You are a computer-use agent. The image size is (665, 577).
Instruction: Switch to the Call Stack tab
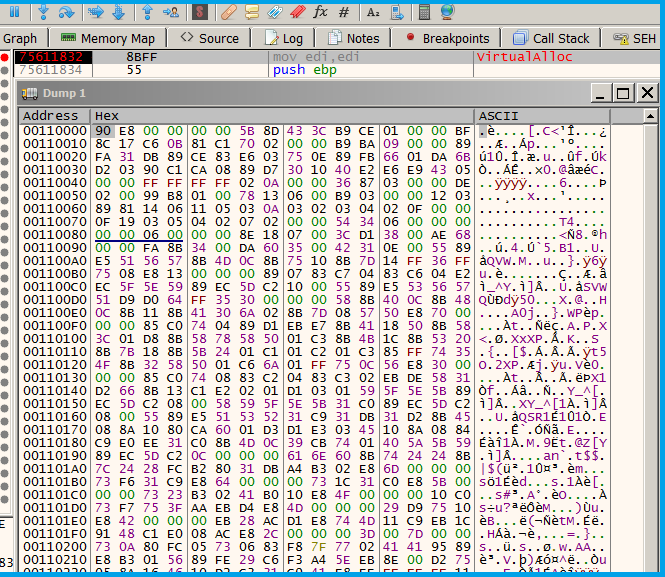point(551,38)
